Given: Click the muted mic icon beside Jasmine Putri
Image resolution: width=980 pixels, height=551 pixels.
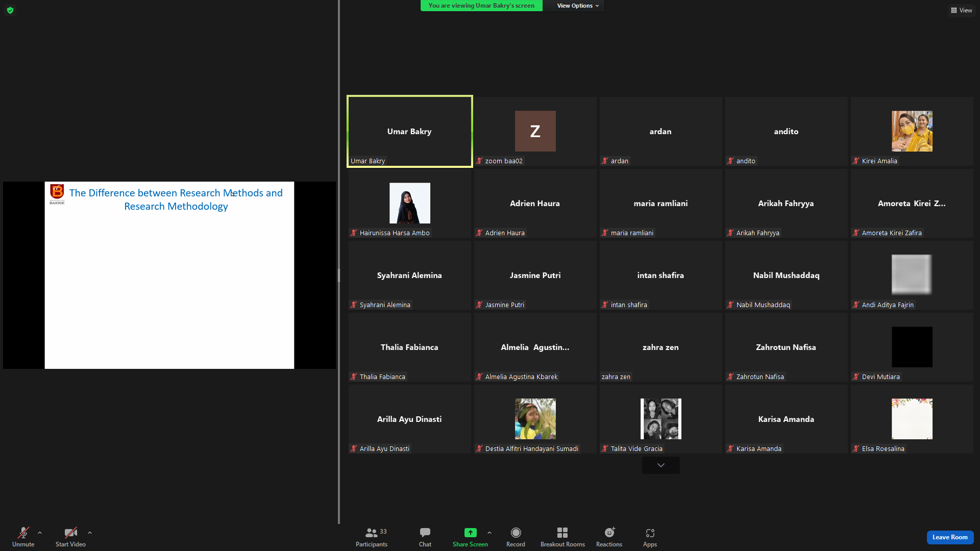Looking at the screenshot, I should (479, 305).
